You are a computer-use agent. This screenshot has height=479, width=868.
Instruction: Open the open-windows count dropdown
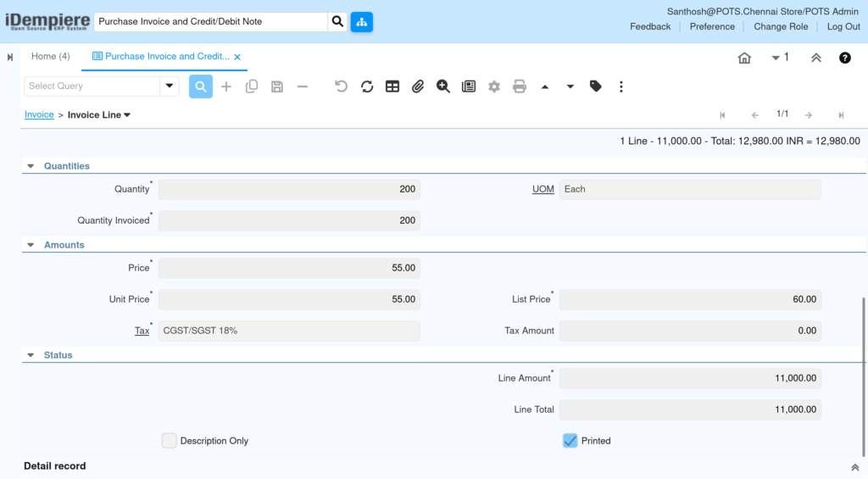click(780, 58)
